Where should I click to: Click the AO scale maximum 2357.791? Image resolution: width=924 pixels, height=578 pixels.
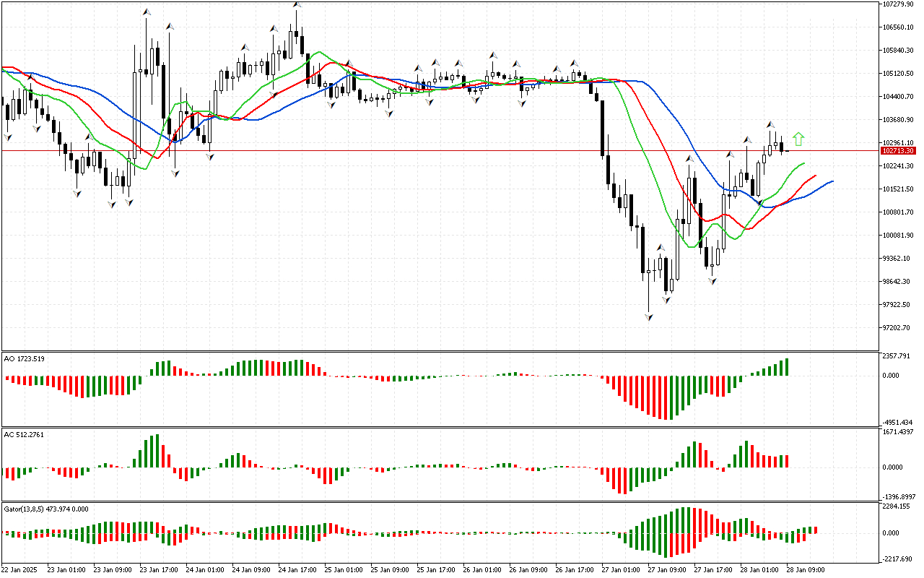[x=897, y=356]
